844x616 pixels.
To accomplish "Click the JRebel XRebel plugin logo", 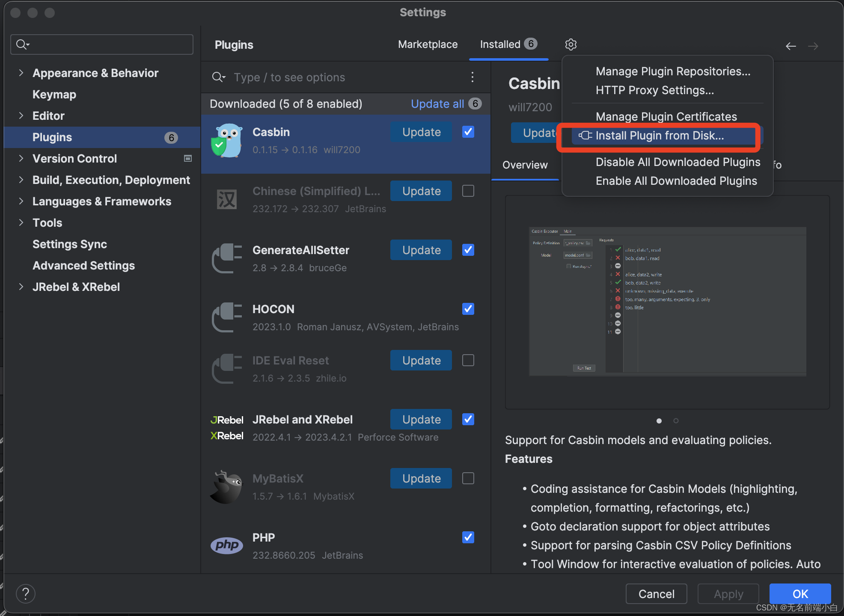I will (227, 428).
